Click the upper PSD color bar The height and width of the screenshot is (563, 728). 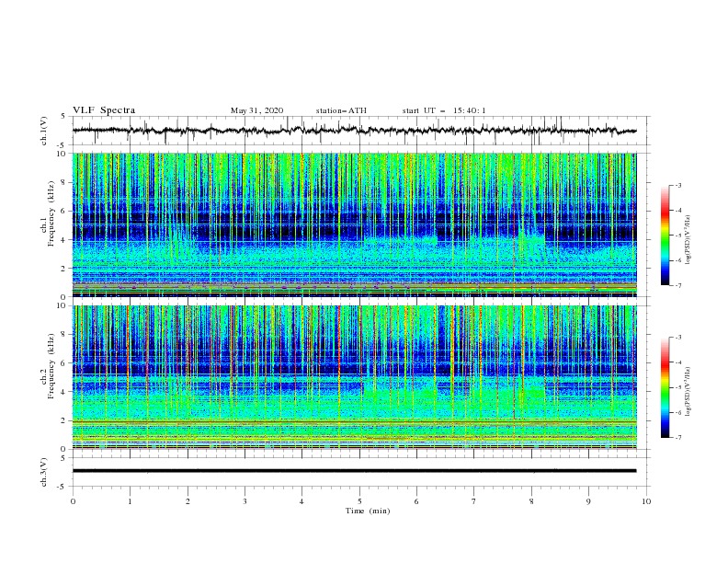point(665,236)
